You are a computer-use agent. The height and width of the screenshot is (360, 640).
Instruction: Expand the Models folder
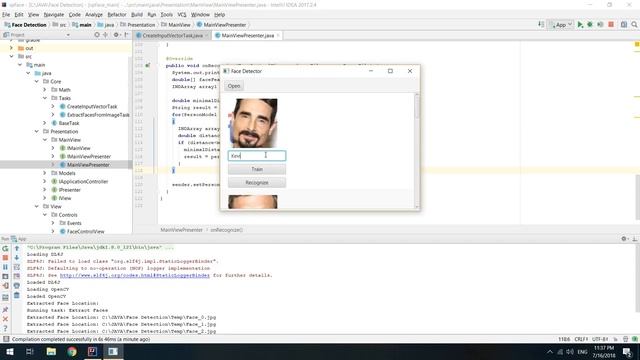tap(45, 173)
